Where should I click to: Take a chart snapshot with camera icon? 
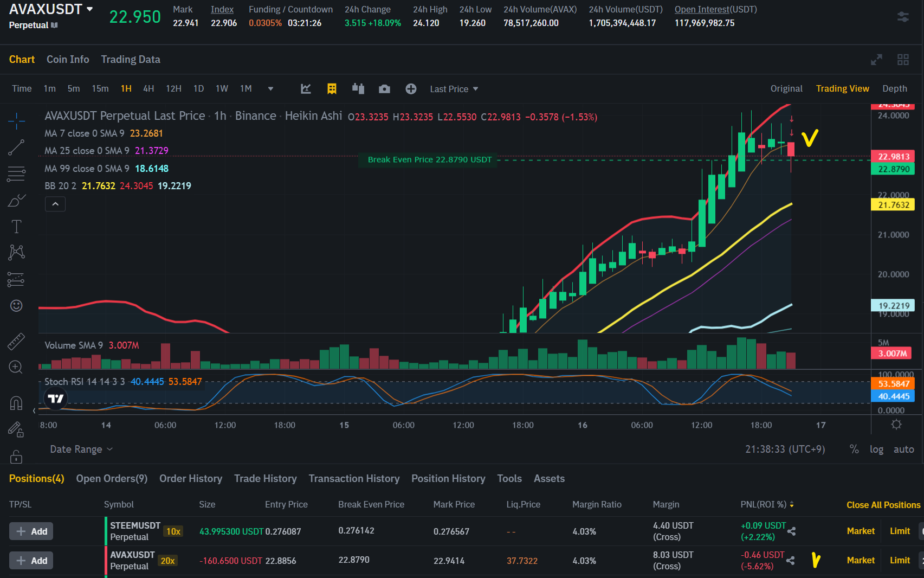pos(384,89)
